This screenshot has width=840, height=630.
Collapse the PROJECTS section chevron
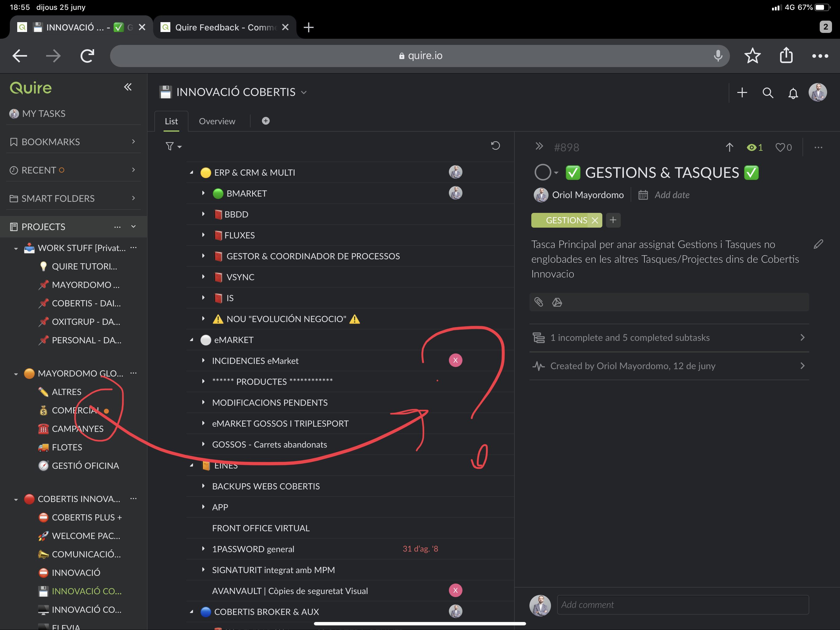[x=133, y=226]
